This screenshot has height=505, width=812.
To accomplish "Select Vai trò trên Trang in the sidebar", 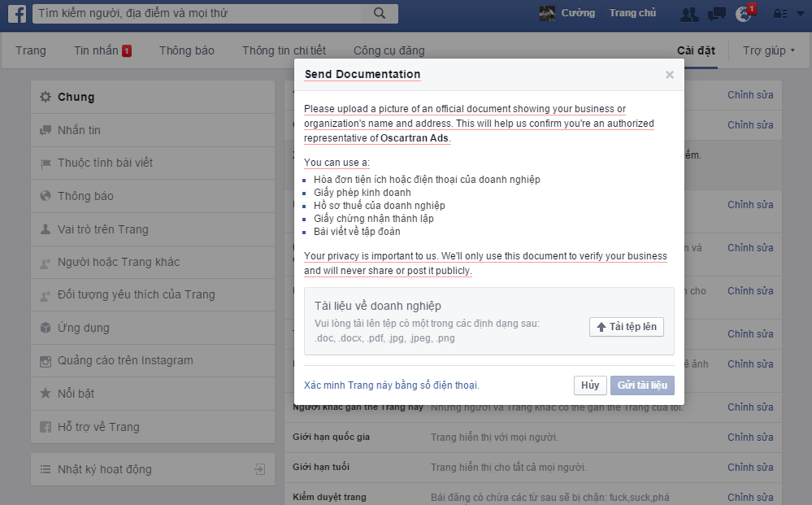I will (x=102, y=229).
